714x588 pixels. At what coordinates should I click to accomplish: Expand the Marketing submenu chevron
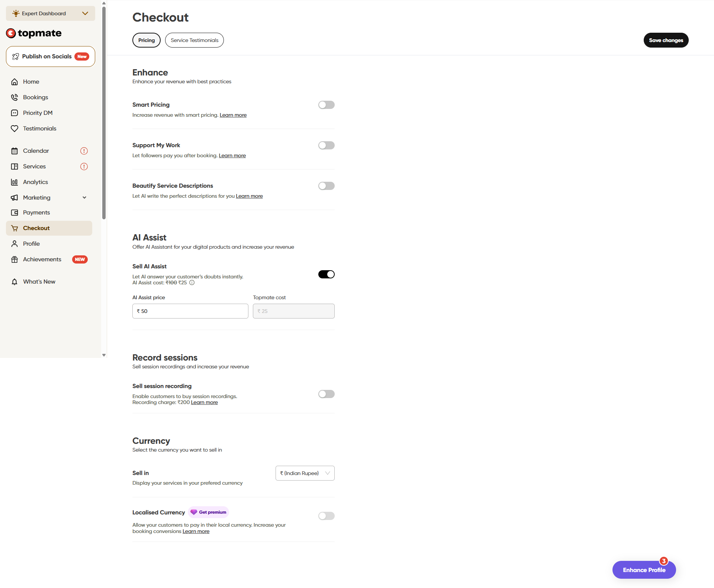tap(84, 198)
